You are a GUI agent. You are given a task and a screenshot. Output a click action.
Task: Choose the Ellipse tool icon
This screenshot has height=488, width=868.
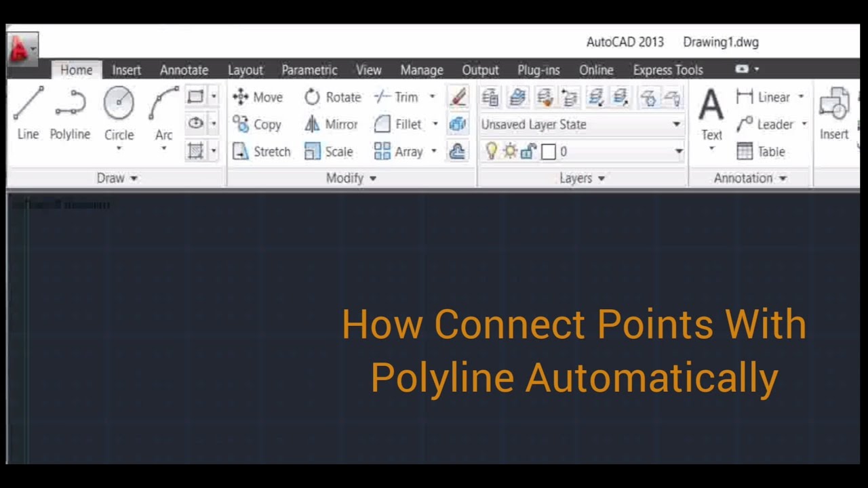click(195, 124)
